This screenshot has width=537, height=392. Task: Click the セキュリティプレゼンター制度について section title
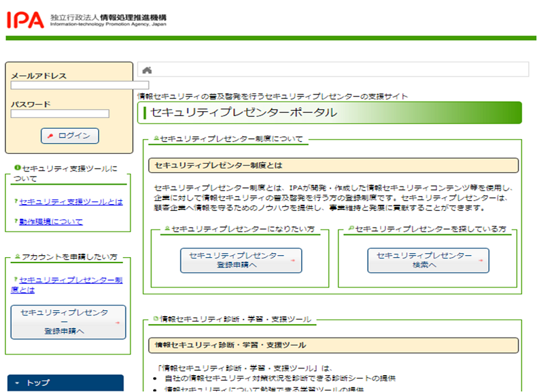pyautogui.click(x=232, y=139)
